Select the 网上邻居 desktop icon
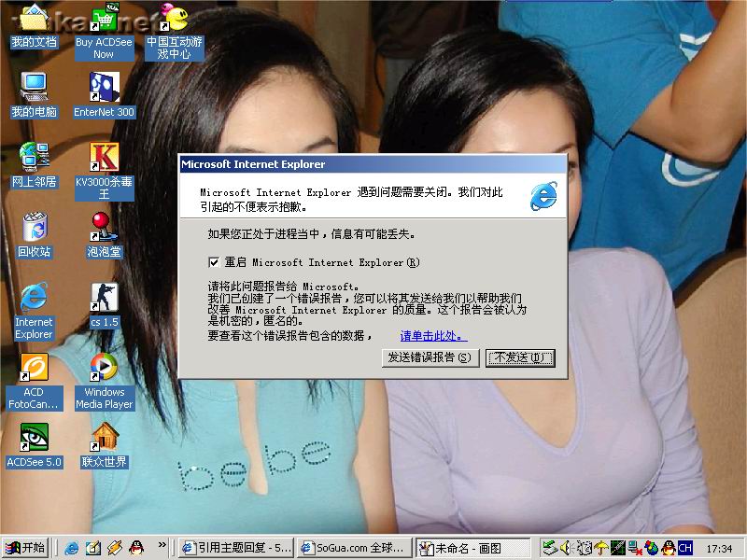Image resolution: width=747 pixels, height=560 pixels. coord(34,165)
